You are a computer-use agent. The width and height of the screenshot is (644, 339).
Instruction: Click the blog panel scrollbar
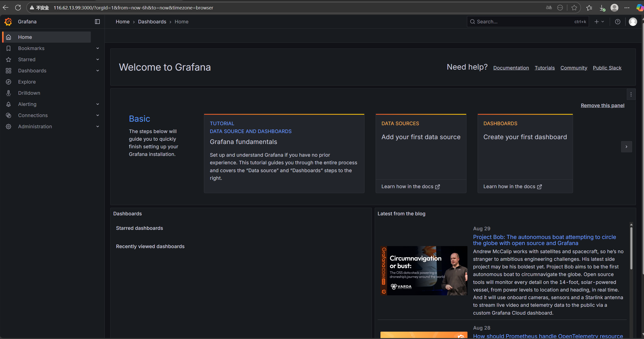631,249
